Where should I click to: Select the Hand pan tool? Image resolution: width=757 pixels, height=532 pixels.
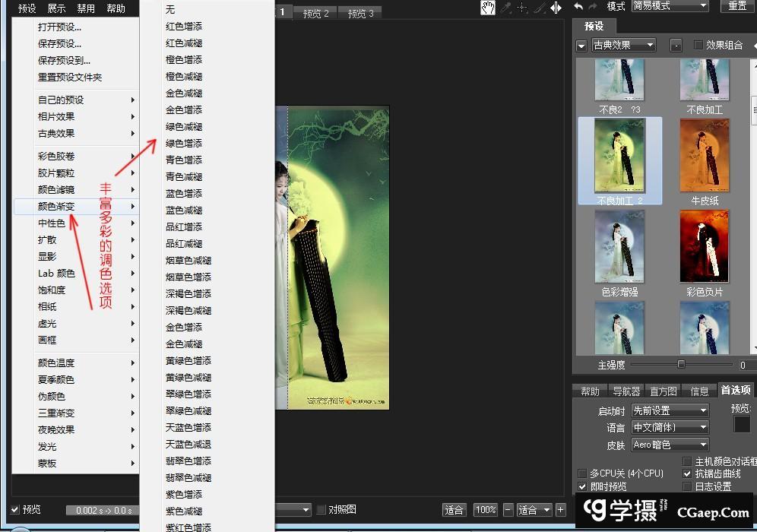(x=488, y=8)
